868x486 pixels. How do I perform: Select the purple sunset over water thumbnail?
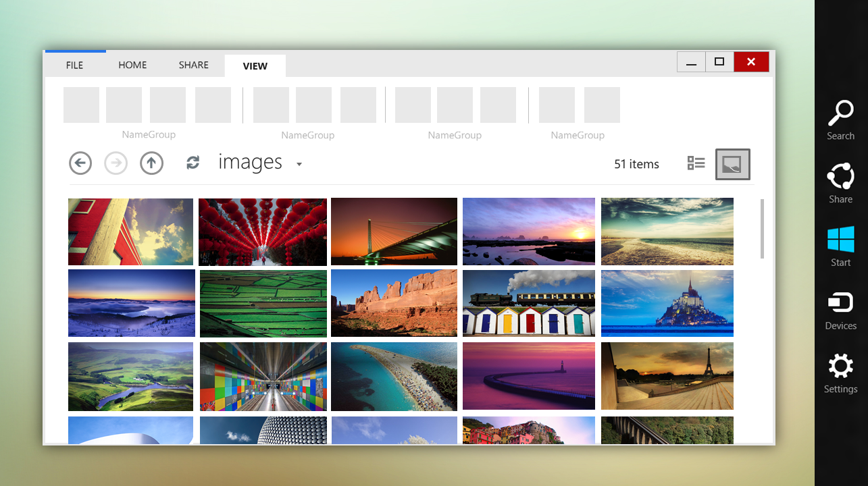pos(529,232)
